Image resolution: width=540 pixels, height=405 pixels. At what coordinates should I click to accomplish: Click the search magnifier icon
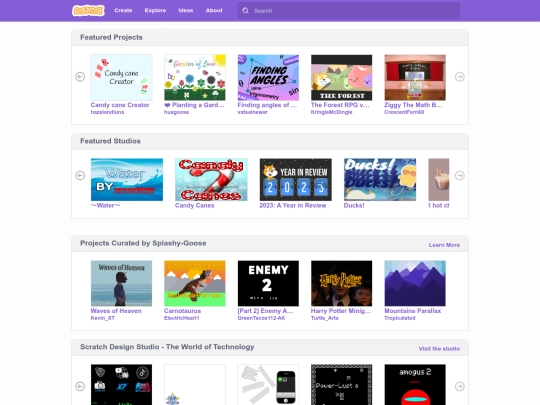[x=245, y=11]
